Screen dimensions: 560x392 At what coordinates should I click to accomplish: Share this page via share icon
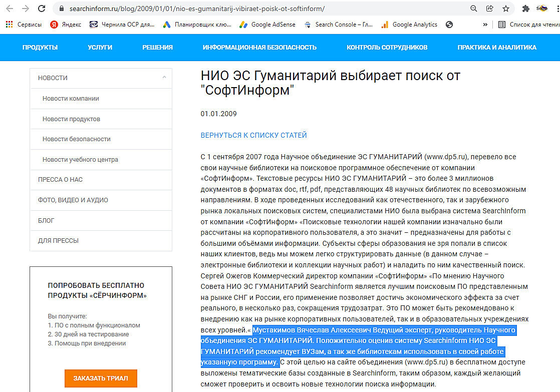tap(490, 9)
